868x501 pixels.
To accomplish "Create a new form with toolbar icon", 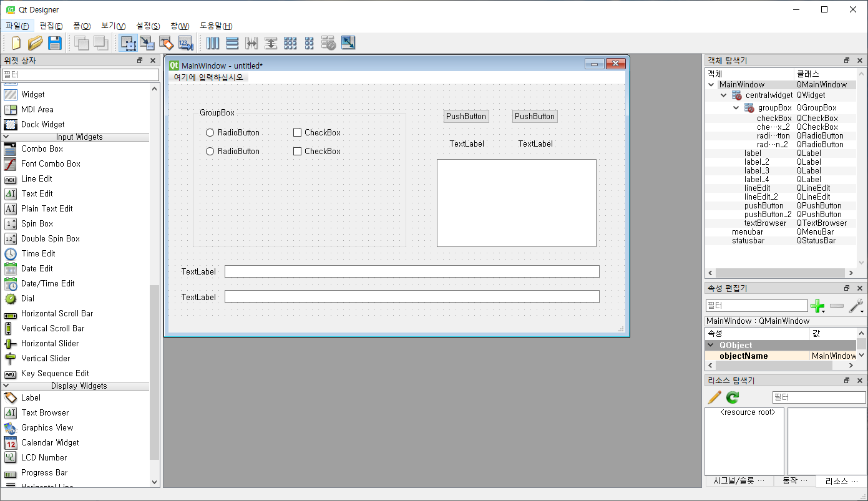I will (x=16, y=43).
